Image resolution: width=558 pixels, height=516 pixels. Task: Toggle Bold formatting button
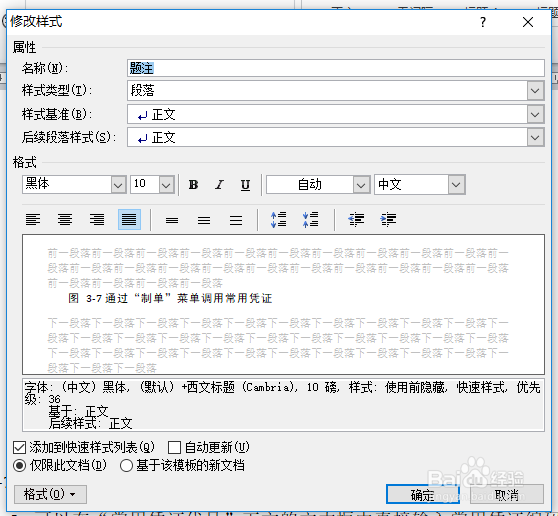tap(193, 185)
